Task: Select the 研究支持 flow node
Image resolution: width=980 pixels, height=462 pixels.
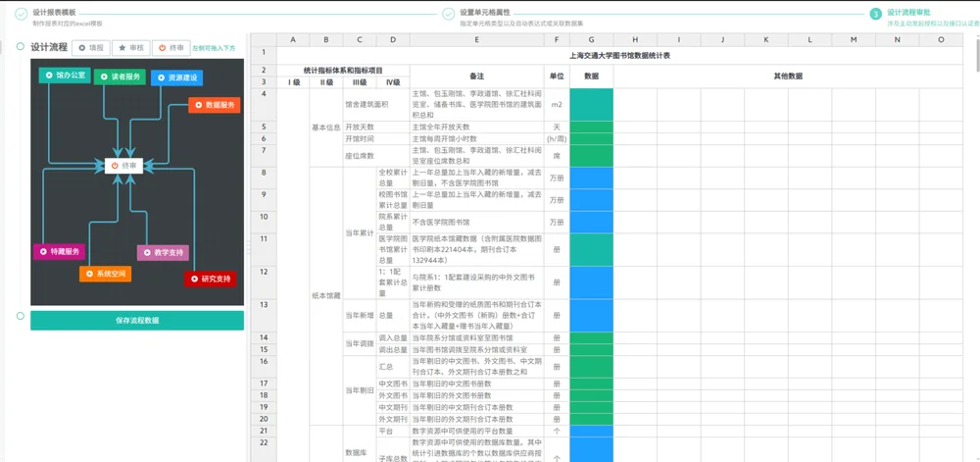Action: (x=210, y=279)
